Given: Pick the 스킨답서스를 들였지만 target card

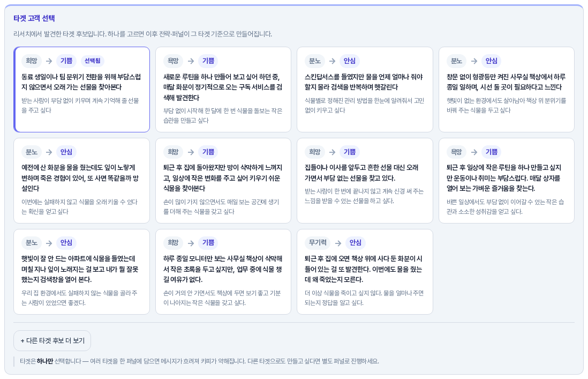Looking at the screenshot, I should click(365, 90).
